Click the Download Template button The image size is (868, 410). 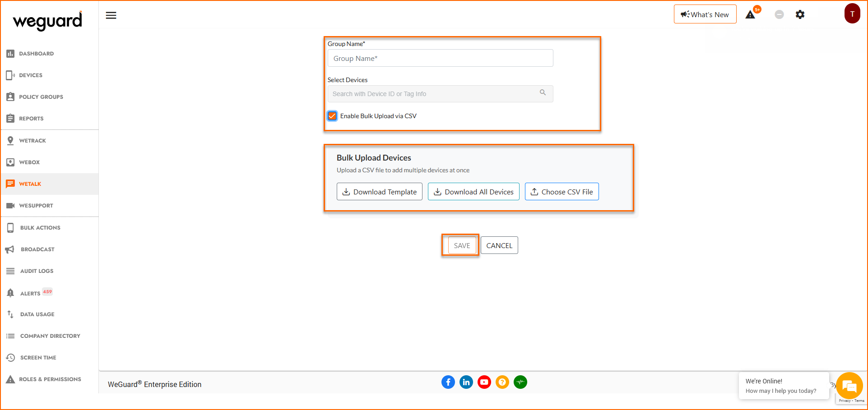point(379,192)
